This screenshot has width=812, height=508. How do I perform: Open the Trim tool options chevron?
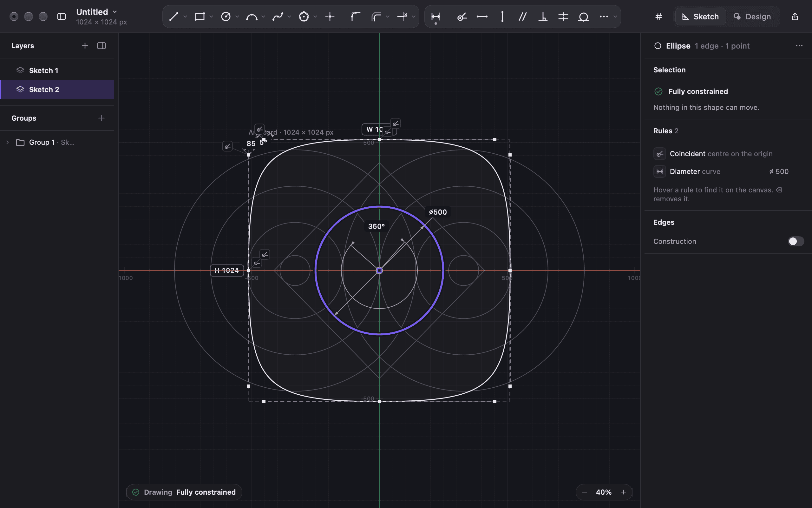[x=413, y=17]
